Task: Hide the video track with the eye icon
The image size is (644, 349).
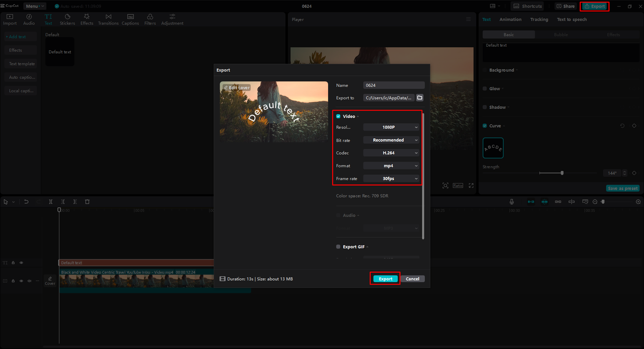Action: [x=21, y=281]
